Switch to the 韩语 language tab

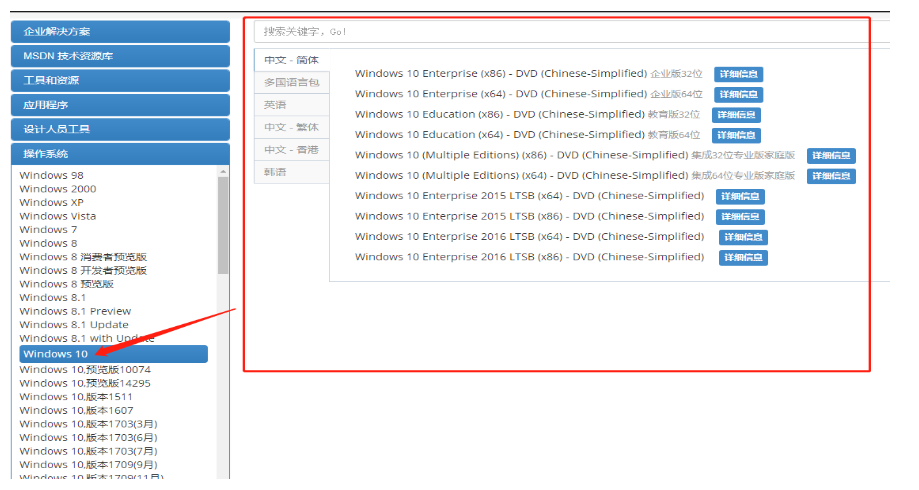pos(291,172)
